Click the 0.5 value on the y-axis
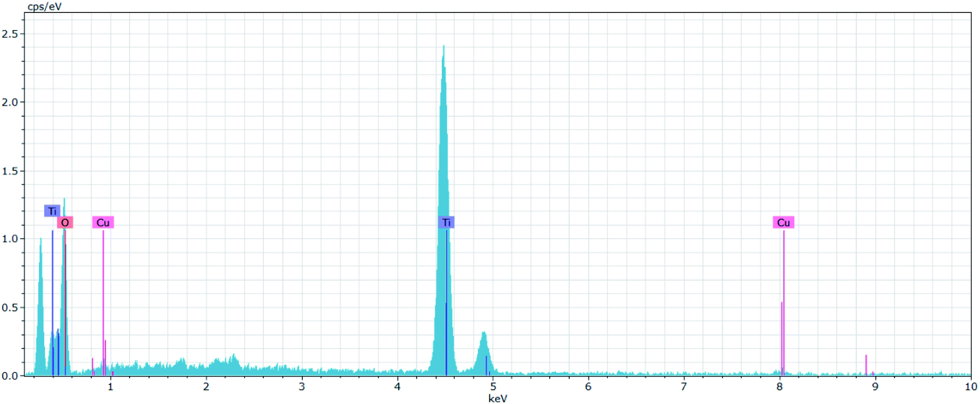The image size is (980, 404). [10, 307]
